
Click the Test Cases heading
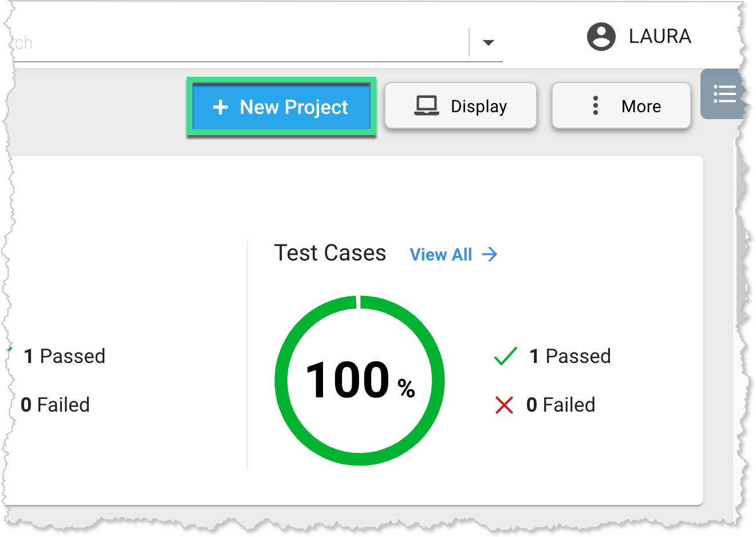(330, 253)
